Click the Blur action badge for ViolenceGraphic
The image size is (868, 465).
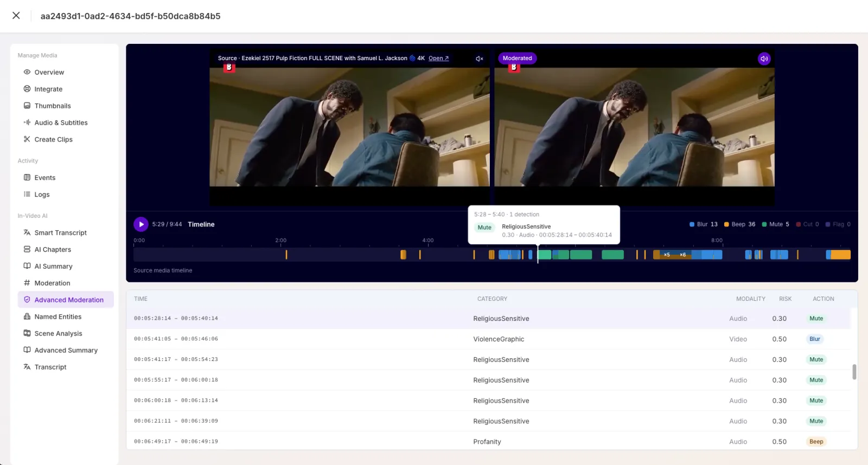tap(815, 339)
